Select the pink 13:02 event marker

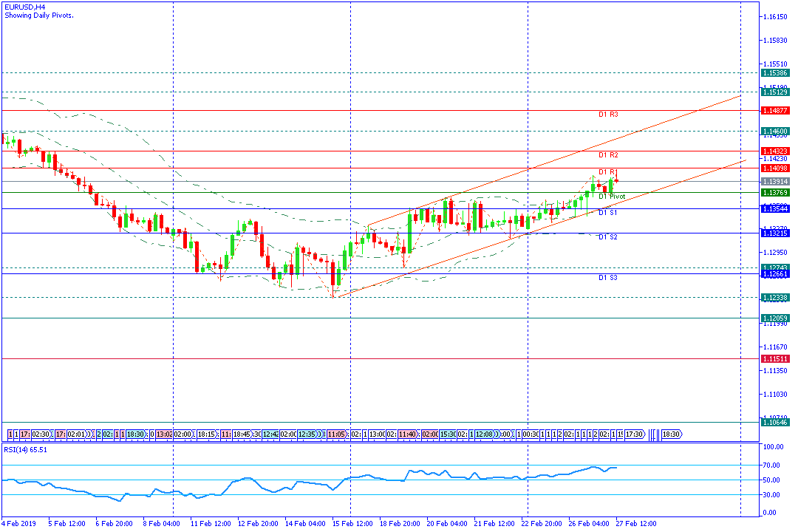[x=164, y=434]
